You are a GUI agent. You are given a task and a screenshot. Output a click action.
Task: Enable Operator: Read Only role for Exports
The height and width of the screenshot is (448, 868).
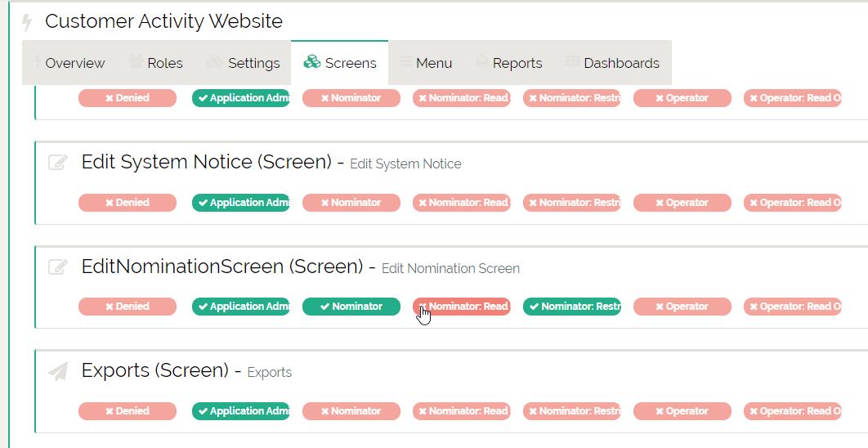pos(793,411)
